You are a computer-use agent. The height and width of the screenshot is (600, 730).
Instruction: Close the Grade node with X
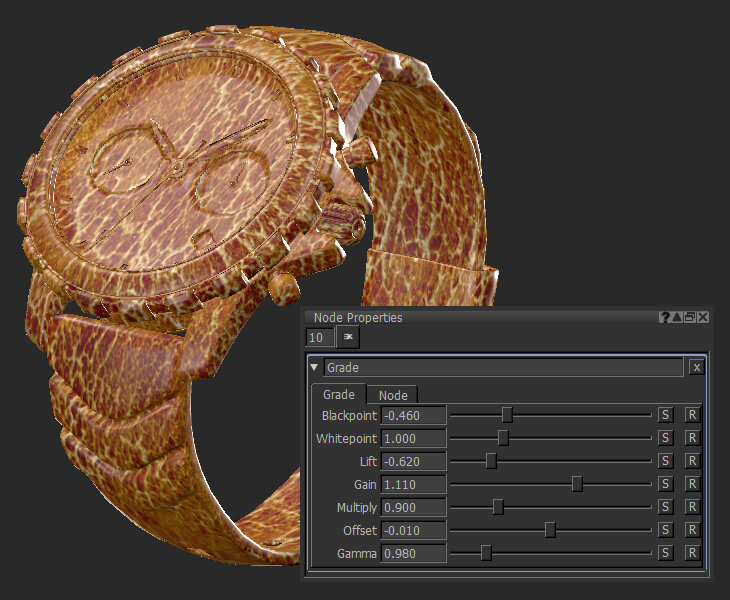coord(696,367)
